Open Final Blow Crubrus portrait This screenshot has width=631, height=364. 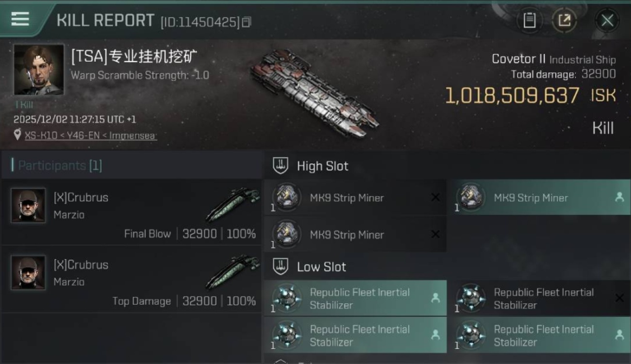point(28,206)
